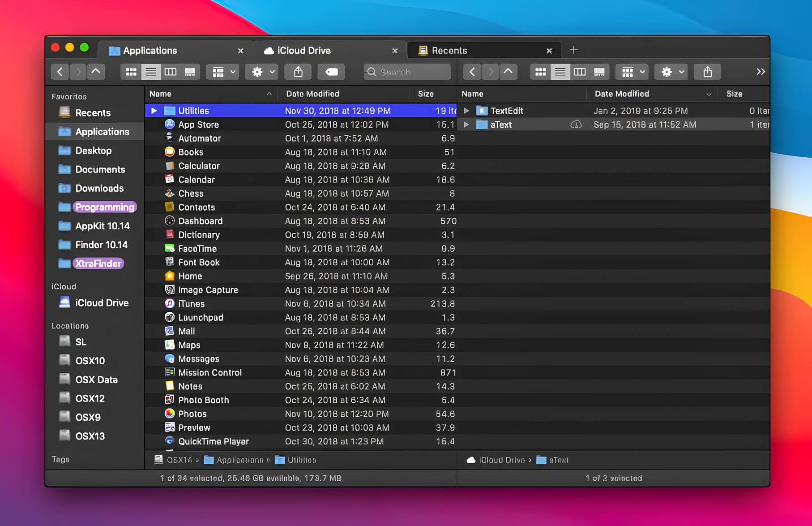Switch the left pane to icon view
This screenshot has width=812, height=526.
pos(131,72)
